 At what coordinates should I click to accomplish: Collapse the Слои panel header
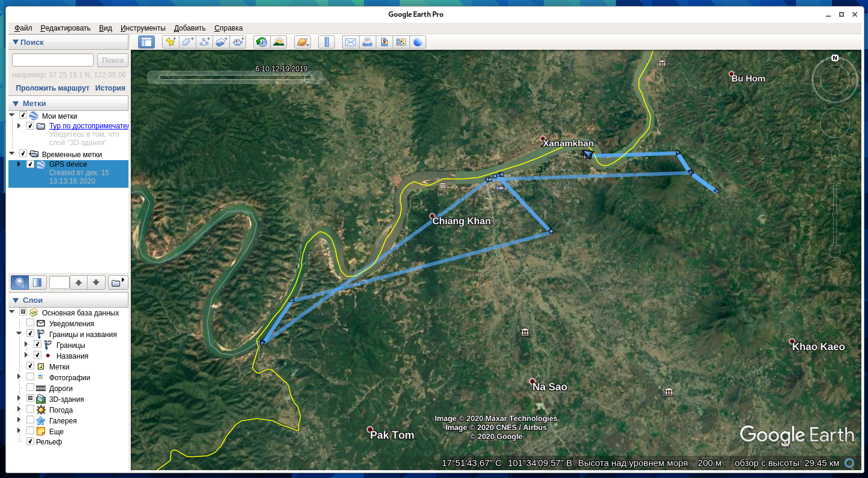[16, 300]
